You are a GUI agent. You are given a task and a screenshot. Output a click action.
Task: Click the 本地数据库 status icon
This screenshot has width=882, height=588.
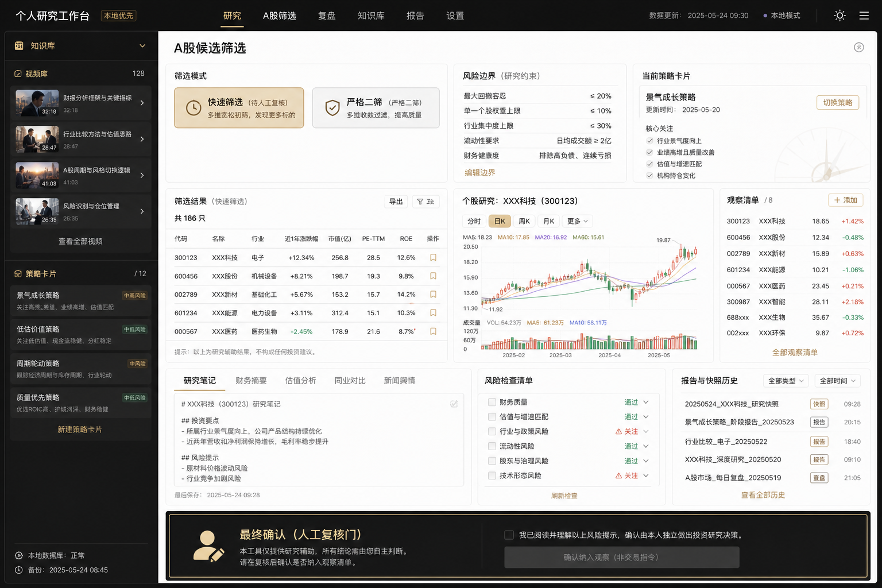click(19, 555)
